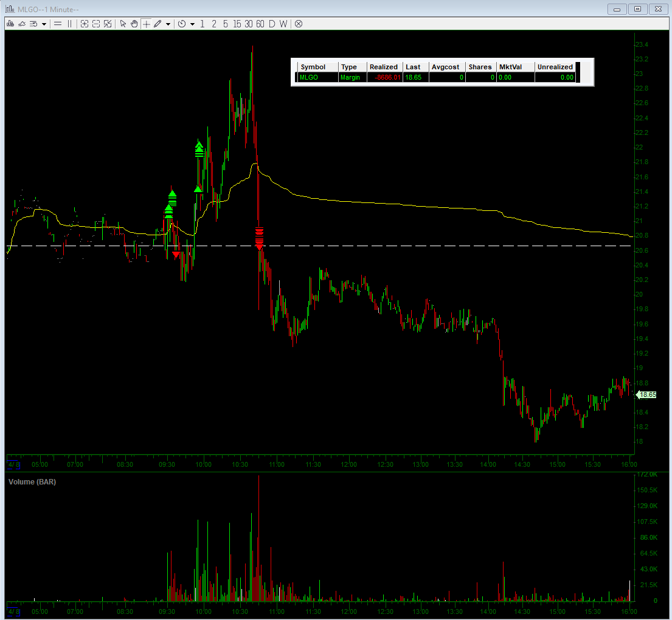
Task: Minimize the chart window
Action: 617,9
